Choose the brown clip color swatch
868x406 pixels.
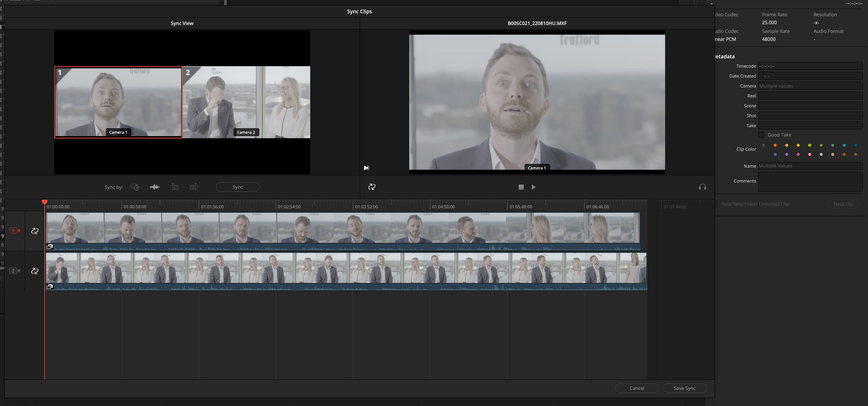(856, 154)
